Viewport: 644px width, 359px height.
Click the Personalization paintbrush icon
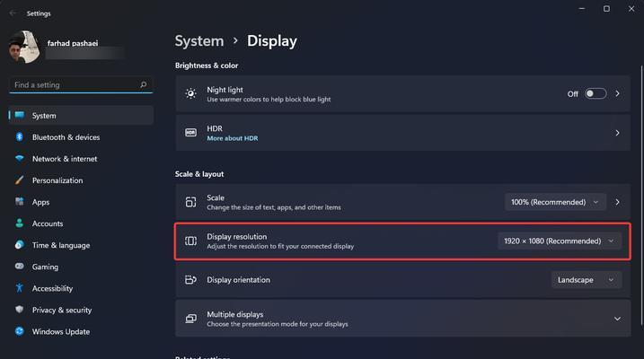(19, 180)
